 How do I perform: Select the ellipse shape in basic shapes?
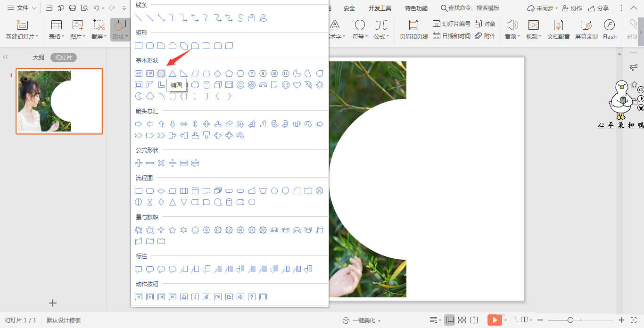[x=161, y=74]
